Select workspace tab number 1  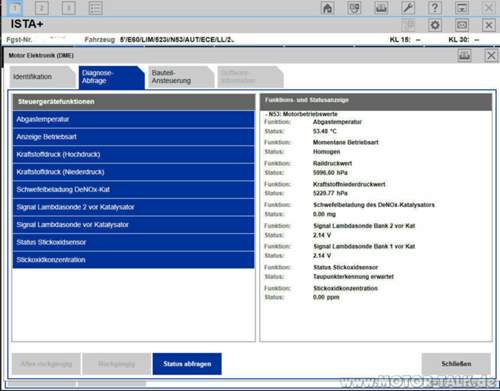point(15,8)
